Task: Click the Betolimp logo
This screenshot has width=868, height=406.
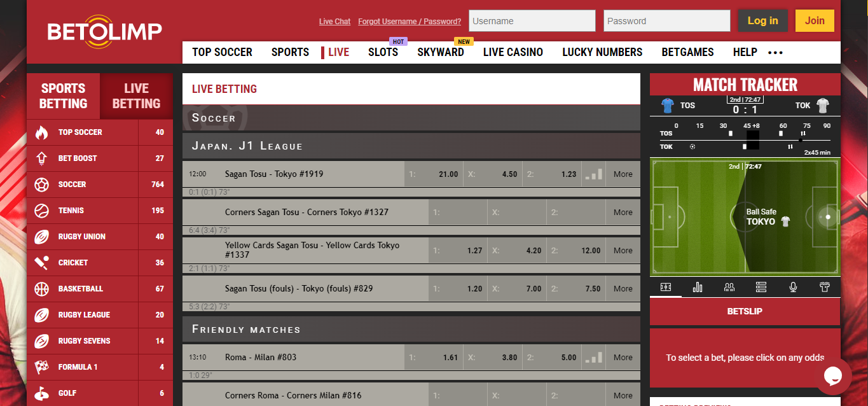Action: (104, 31)
